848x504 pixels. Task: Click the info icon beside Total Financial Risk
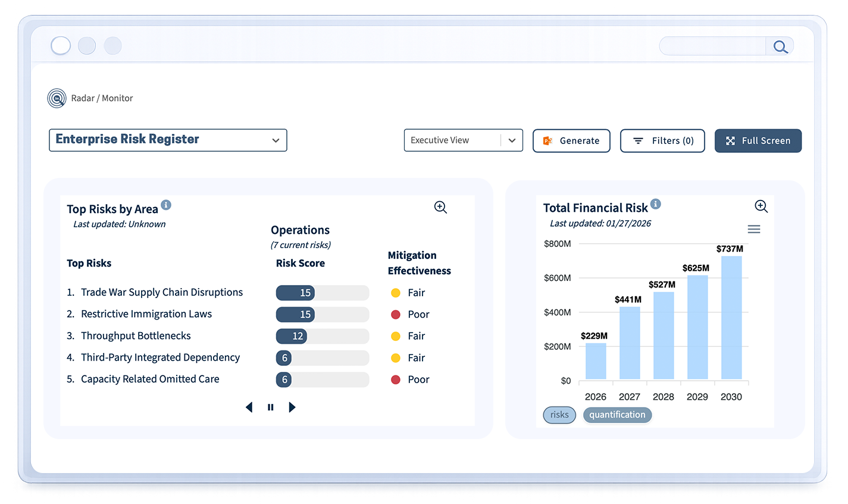pos(656,204)
